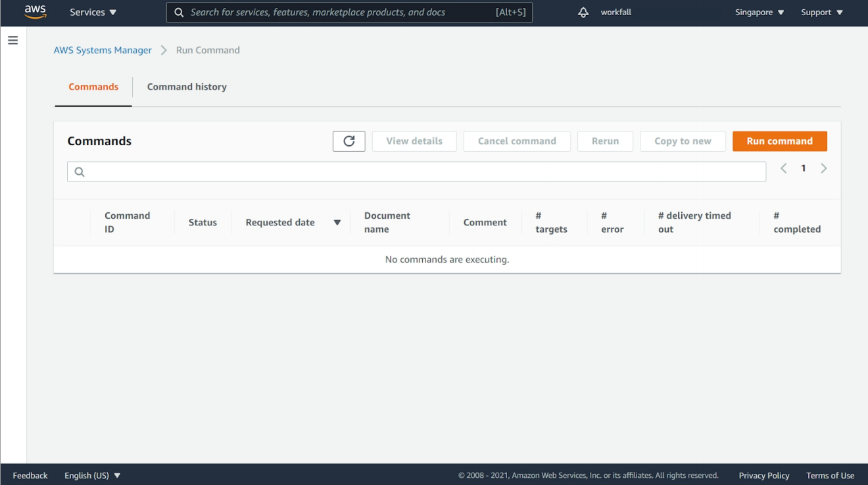This screenshot has width=868, height=485.
Task: Click the orange Run command button
Action: click(780, 141)
